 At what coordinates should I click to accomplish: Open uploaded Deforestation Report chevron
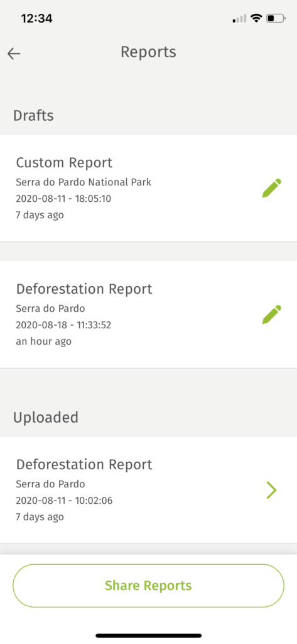[271, 490]
